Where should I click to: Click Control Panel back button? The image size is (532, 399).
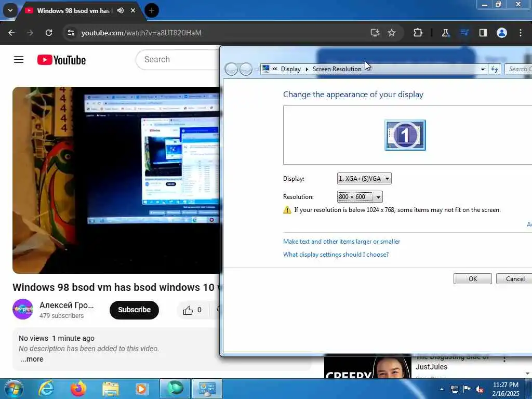tap(231, 69)
